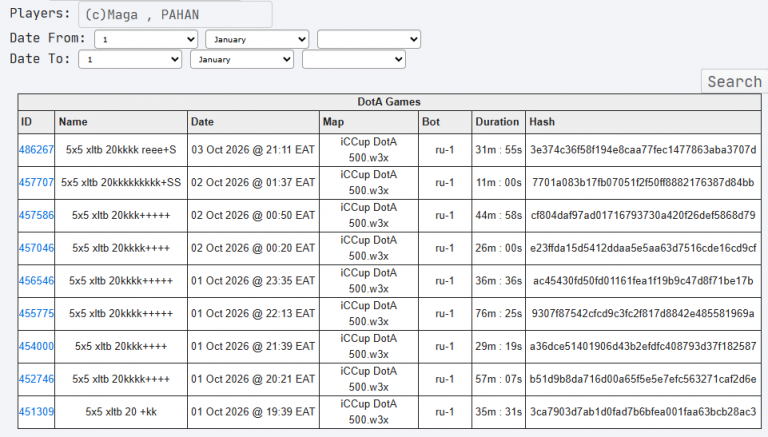Click the ID column header
The width and height of the screenshot is (768, 437).
pos(36,121)
